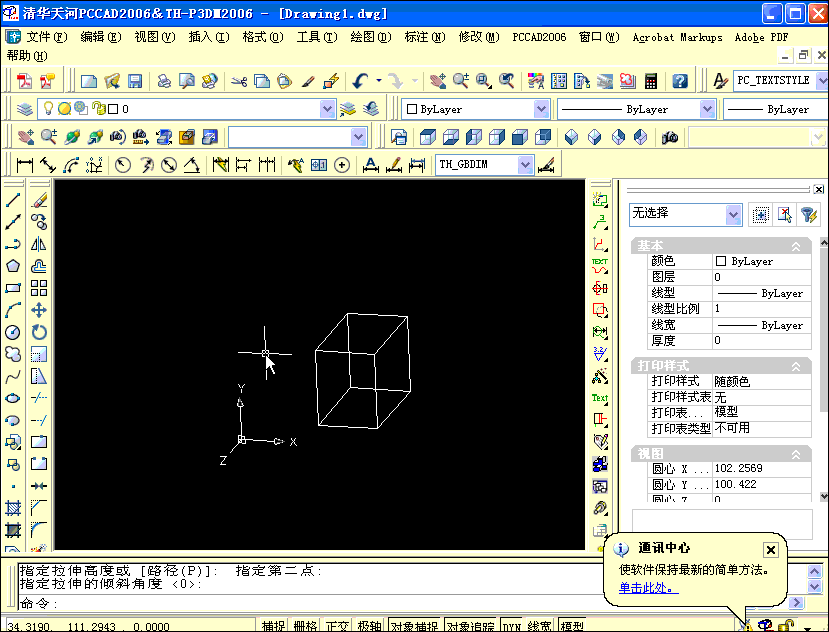Toggle the 对象追踪 object tracking
This screenshot has width=829, height=632.
coord(471,626)
